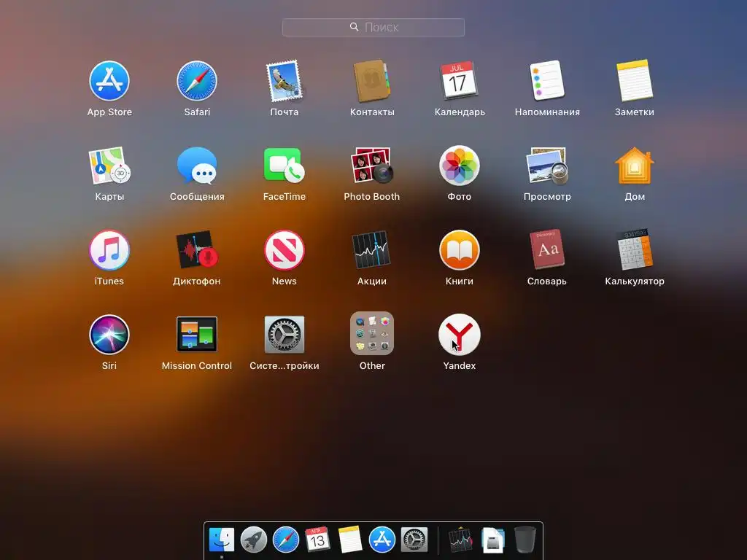747x560 pixels.
Task: Open the documents stack in Dock
Action: click(x=493, y=540)
